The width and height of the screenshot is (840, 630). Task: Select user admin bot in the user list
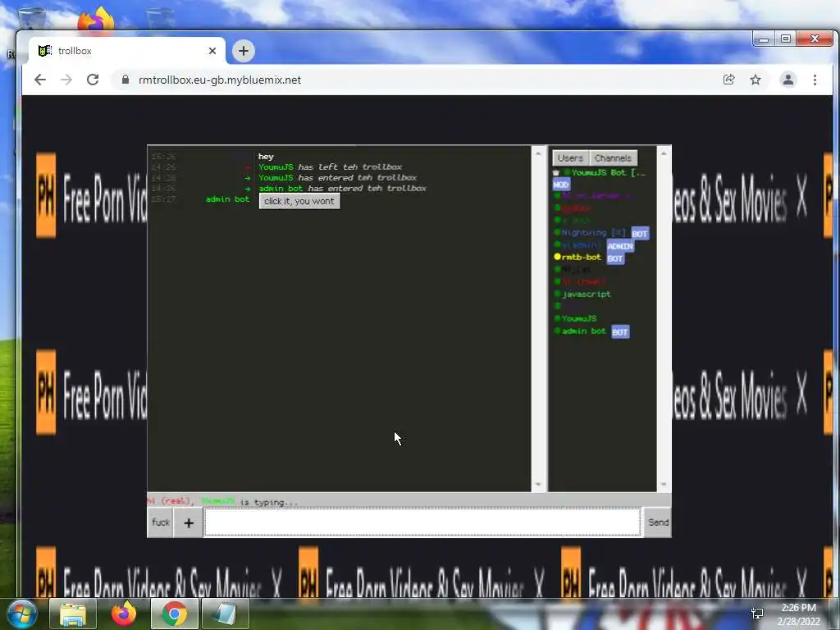583,331
